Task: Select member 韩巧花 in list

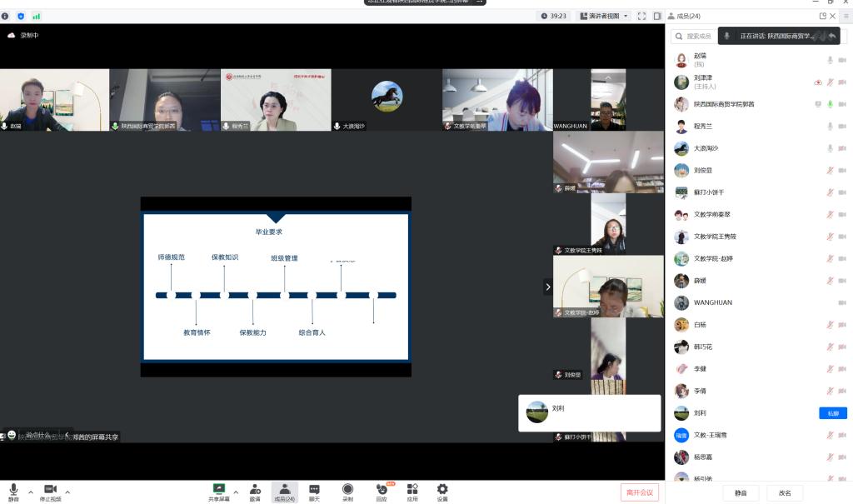Action: coord(759,347)
